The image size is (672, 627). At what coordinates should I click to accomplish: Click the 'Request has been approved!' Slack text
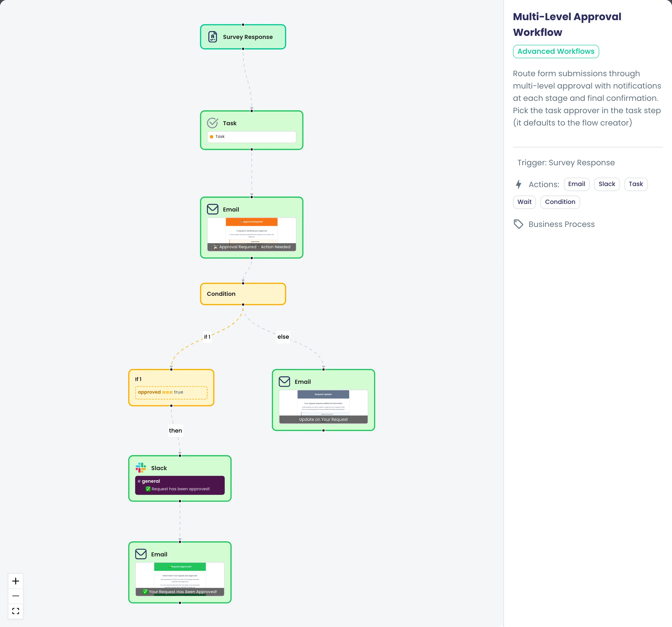(181, 489)
